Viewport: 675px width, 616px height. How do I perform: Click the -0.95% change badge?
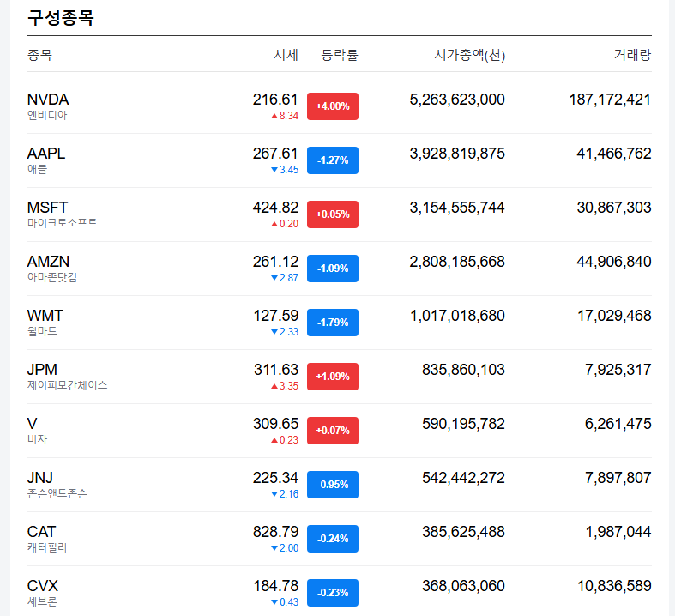point(332,485)
